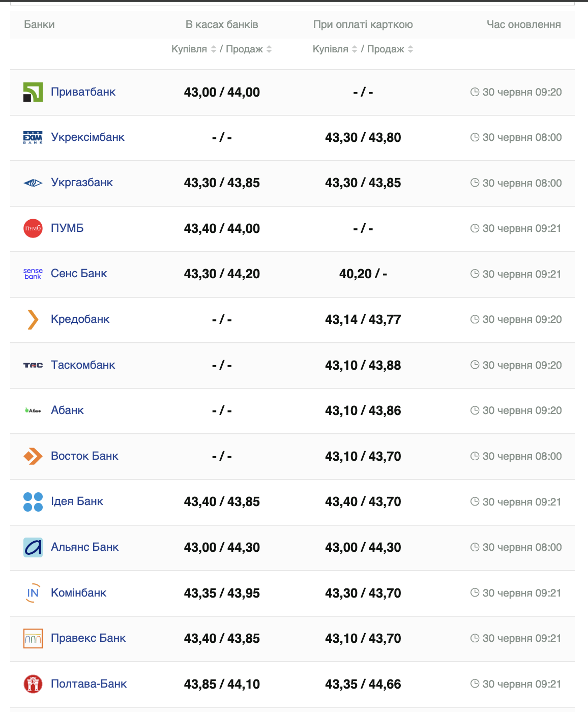
Task: Click the Sense Bank logo icon
Action: coord(33,274)
